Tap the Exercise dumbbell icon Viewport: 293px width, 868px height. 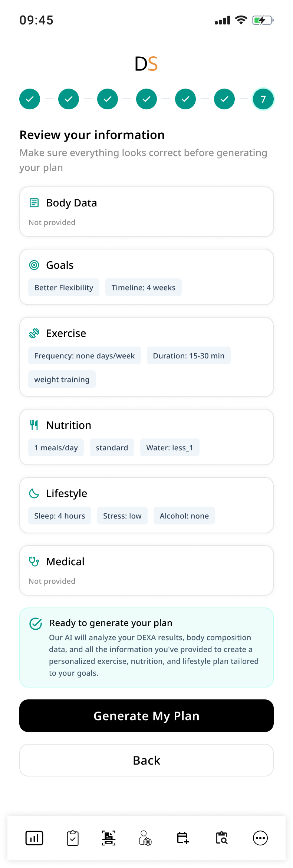[x=34, y=333]
